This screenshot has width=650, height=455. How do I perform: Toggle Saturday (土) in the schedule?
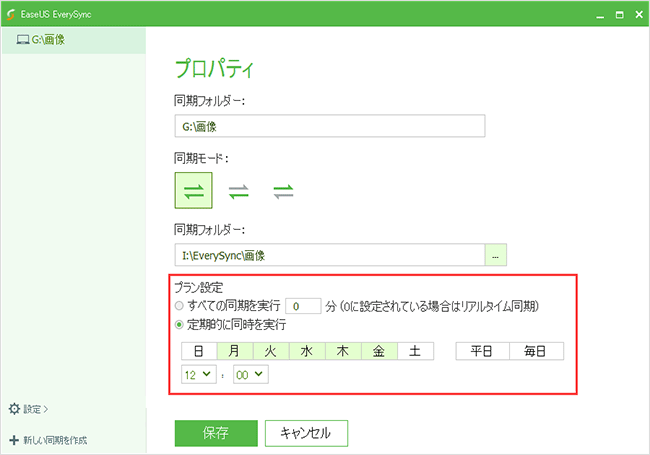pyautogui.click(x=415, y=351)
